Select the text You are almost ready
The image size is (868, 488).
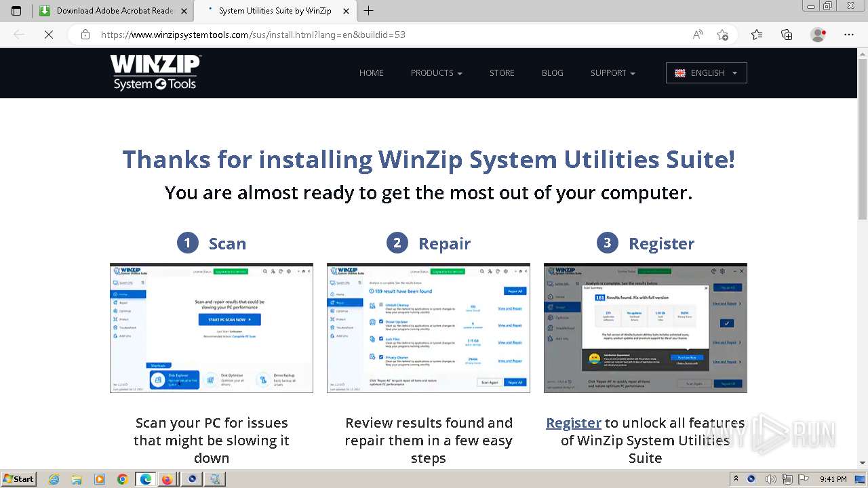pyautogui.click(x=429, y=193)
